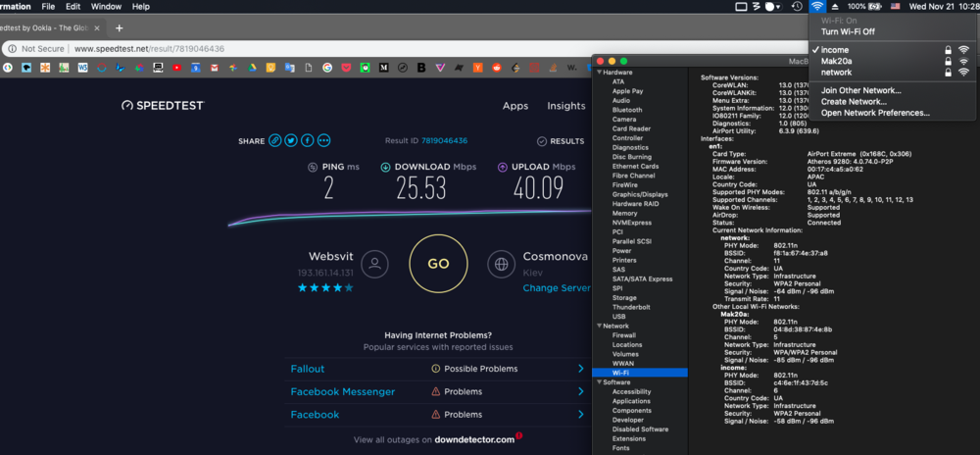Viewport: 980px width, 455px height.
Task: Open the Gmail bookmark icon
Action: click(x=215, y=68)
